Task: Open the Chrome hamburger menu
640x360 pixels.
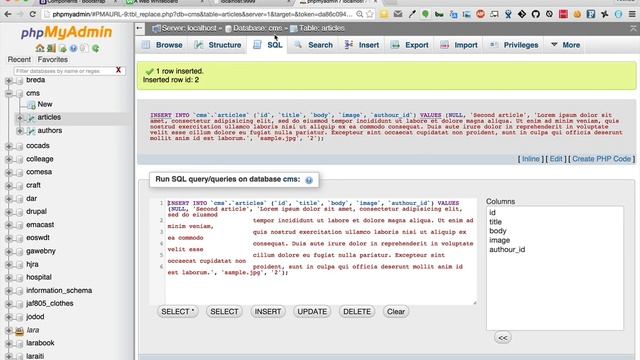Action: click(x=632, y=14)
